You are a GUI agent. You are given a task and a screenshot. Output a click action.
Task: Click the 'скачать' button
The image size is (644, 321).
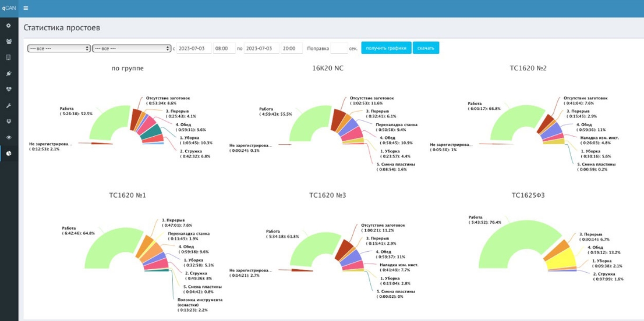pos(426,48)
